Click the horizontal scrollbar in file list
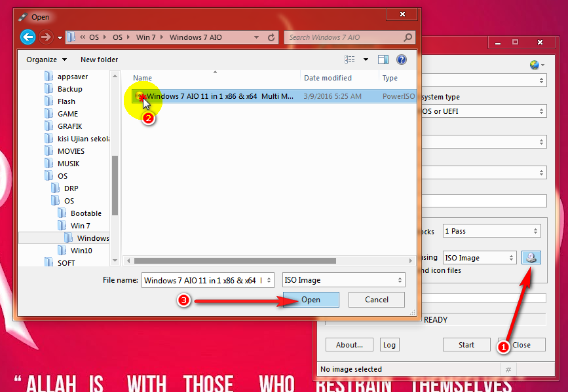This screenshot has height=392, width=568. [x=235, y=260]
